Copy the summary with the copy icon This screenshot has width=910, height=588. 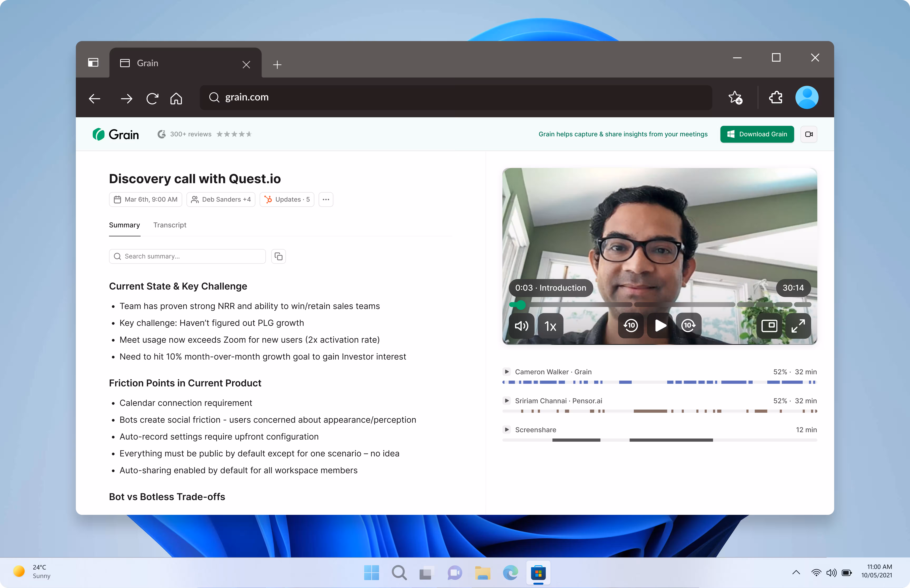click(278, 256)
